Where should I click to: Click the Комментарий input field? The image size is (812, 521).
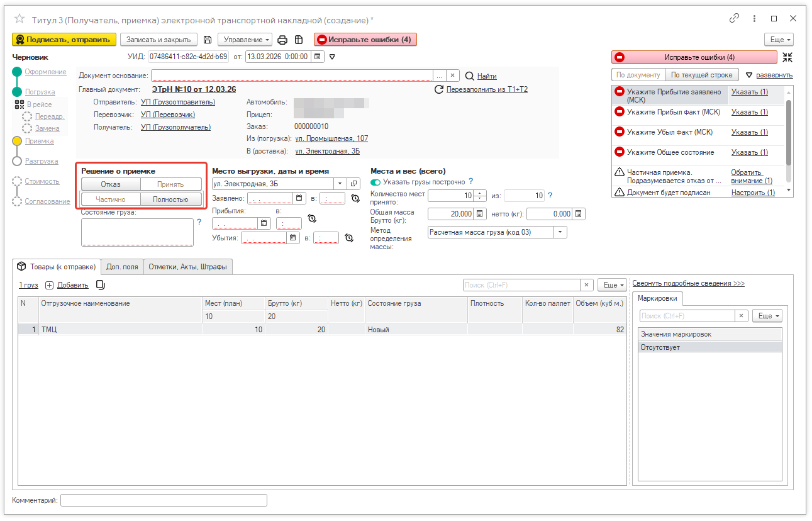[164, 500]
